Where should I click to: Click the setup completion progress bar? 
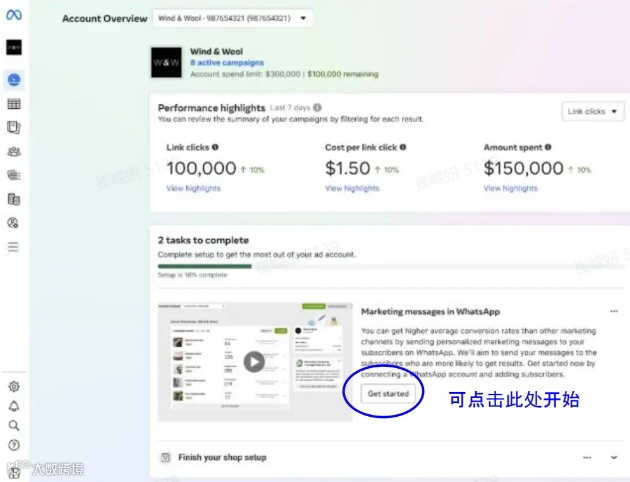[392, 266]
